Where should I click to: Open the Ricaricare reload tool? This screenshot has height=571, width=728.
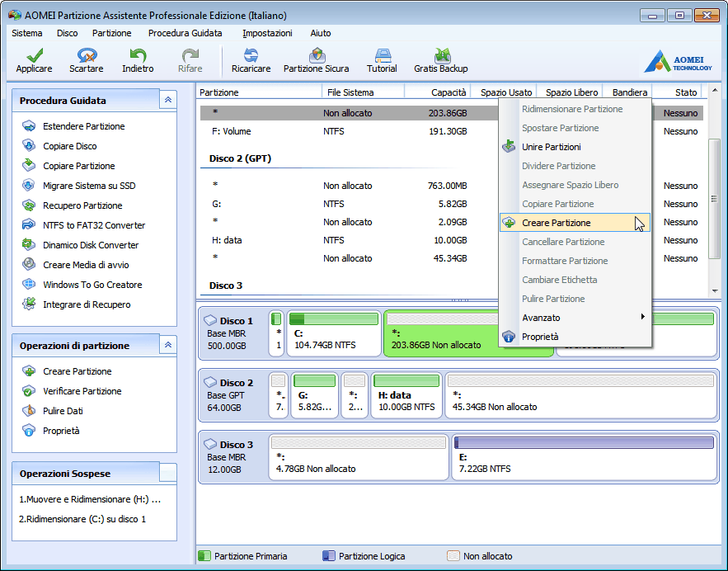(x=251, y=60)
